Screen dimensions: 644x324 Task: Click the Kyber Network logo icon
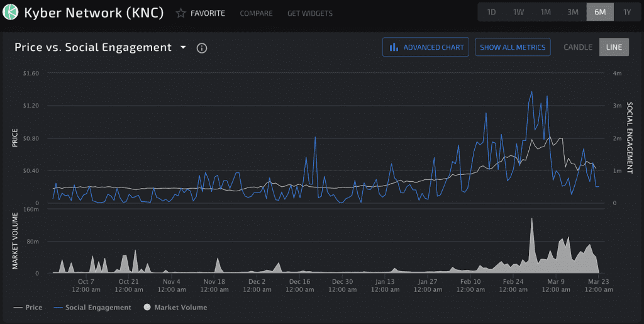[x=11, y=13]
